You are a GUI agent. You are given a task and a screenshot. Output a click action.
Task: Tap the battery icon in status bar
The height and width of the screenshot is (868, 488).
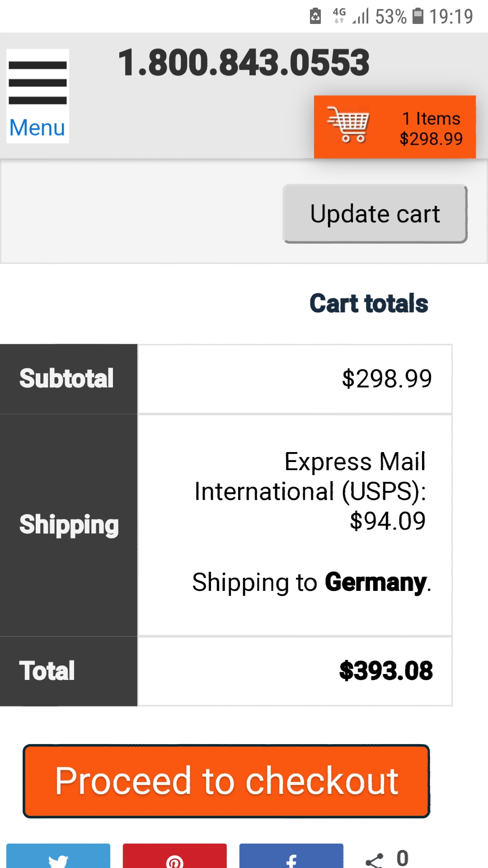418,16
